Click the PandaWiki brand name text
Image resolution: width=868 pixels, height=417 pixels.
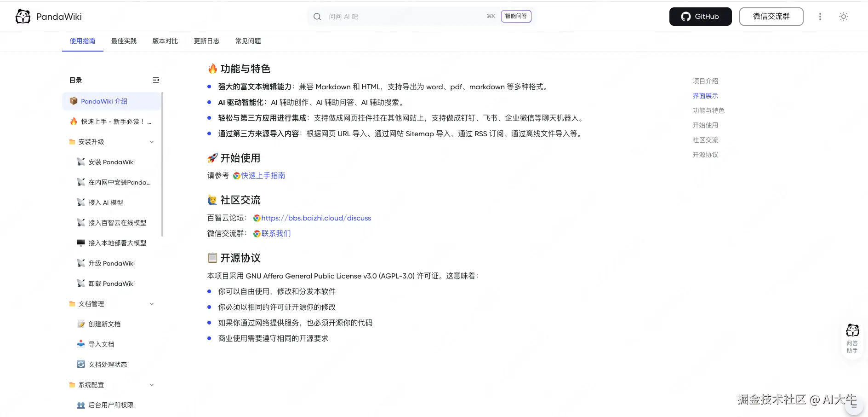point(59,17)
